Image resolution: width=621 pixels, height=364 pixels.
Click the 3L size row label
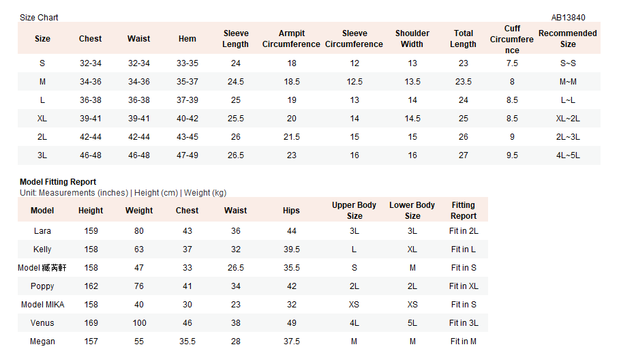[42, 155]
